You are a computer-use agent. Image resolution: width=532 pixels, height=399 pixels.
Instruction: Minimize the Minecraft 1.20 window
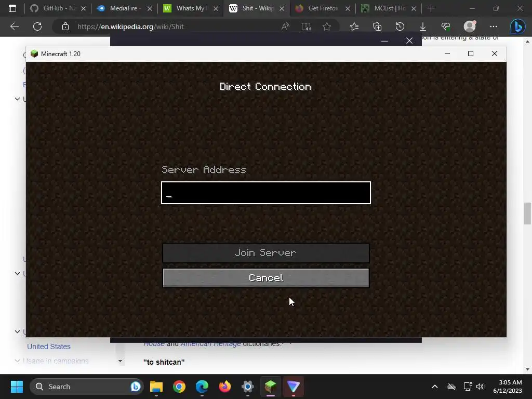[x=447, y=54]
